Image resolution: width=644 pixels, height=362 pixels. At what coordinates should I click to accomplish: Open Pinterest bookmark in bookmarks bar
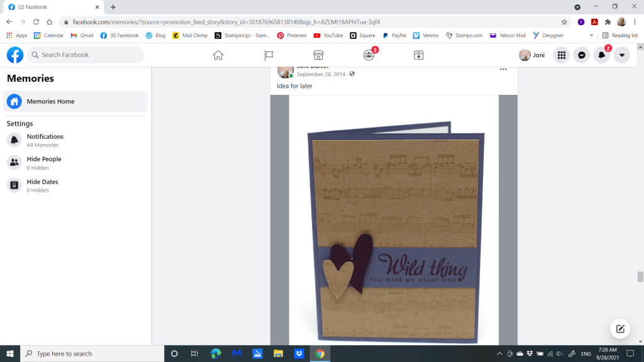(292, 36)
